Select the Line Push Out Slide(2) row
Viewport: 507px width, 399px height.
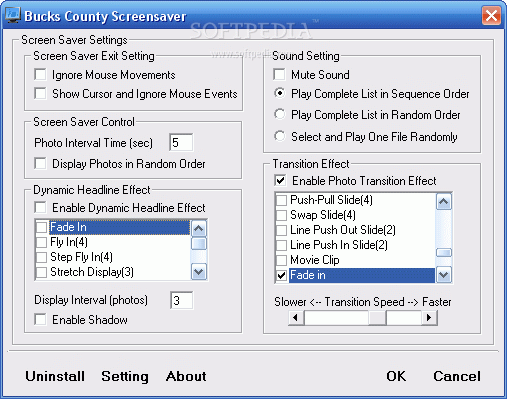click(362, 230)
